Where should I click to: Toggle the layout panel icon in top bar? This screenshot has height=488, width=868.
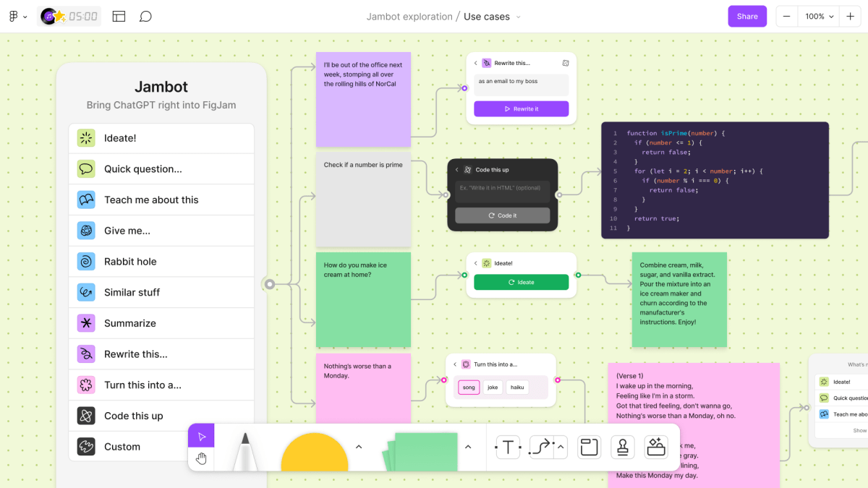(119, 16)
